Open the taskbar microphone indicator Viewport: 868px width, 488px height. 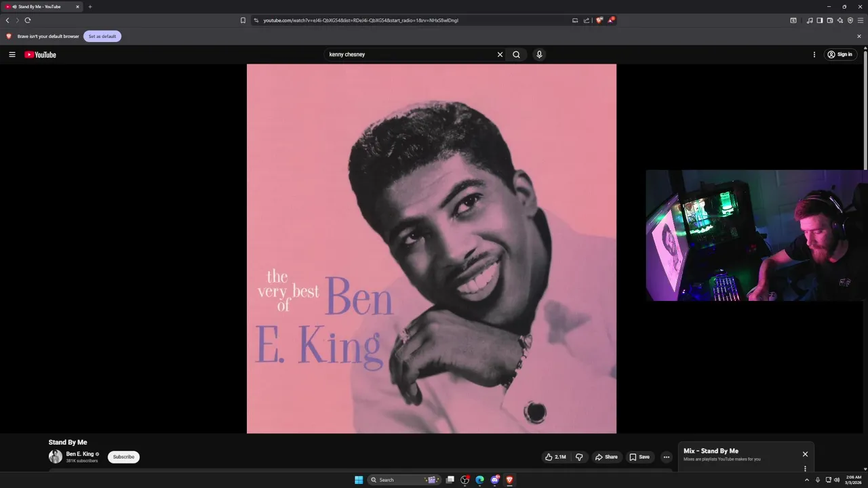pos(817,480)
